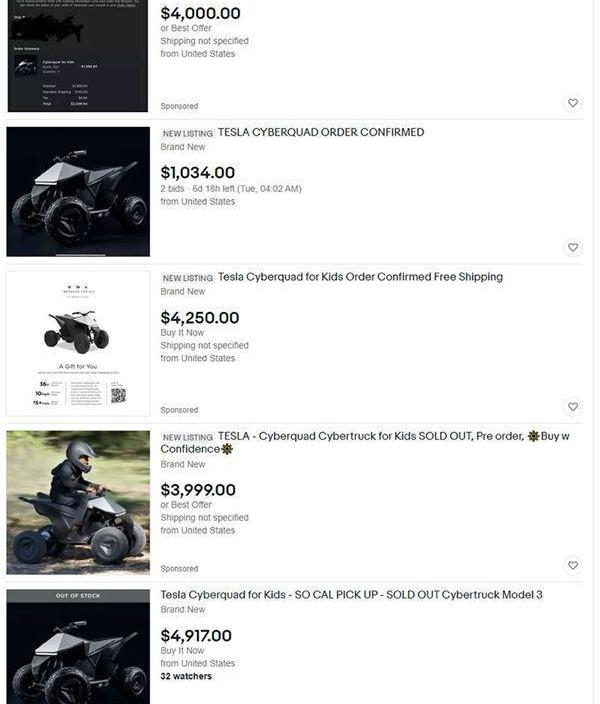Click the 2 bids auction info text
The height and width of the screenshot is (704, 600).
pyautogui.click(x=231, y=189)
